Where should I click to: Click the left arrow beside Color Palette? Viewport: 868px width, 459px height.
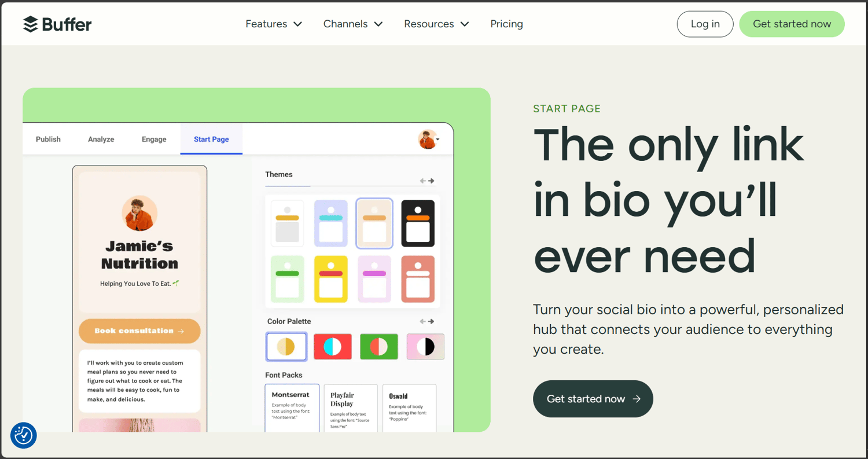pos(423,321)
